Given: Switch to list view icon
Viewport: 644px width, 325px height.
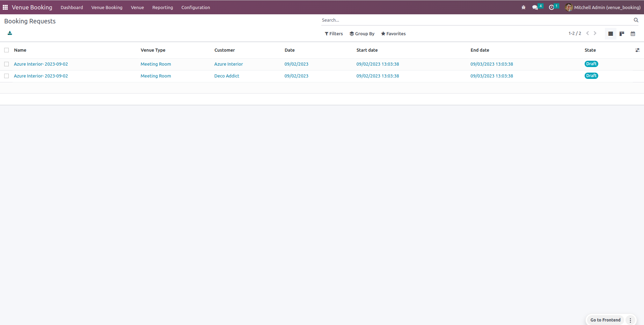Looking at the screenshot, I should pyautogui.click(x=610, y=34).
